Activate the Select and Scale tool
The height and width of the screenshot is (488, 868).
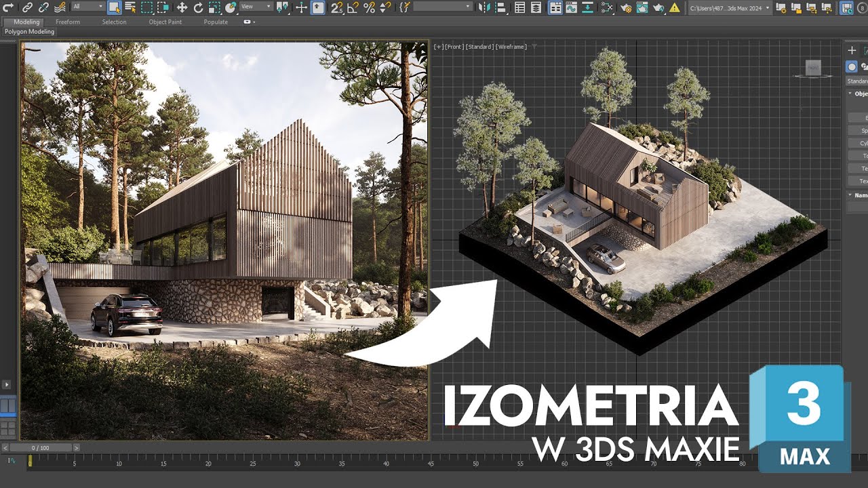point(214,7)
